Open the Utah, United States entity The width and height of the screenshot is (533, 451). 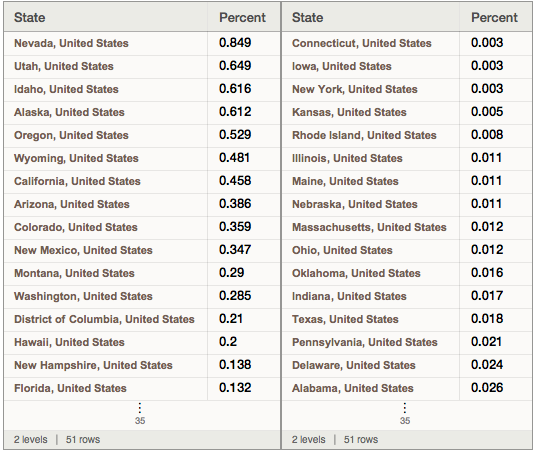point(64,66)
